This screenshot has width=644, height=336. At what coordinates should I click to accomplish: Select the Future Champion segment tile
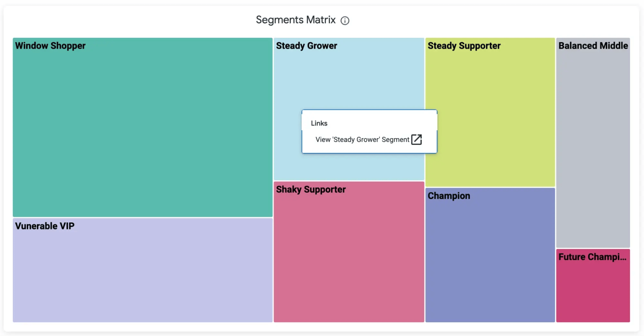coord(593,287)
